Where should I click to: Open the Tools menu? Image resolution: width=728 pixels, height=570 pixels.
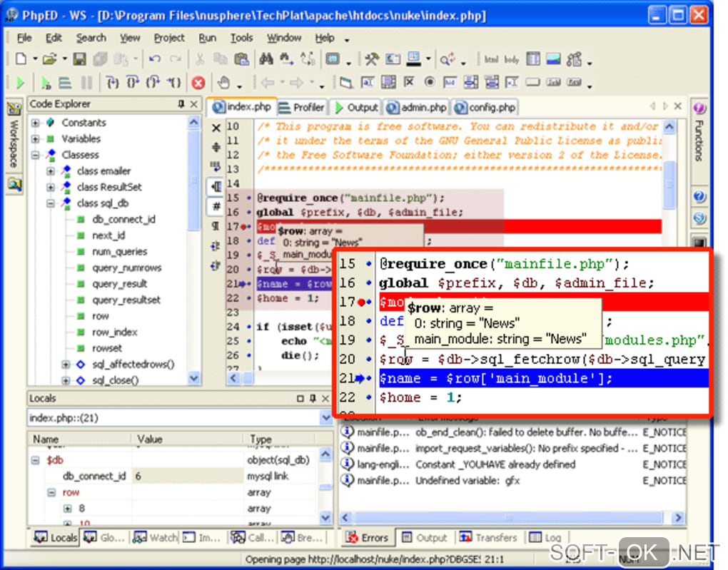point(241,38)
